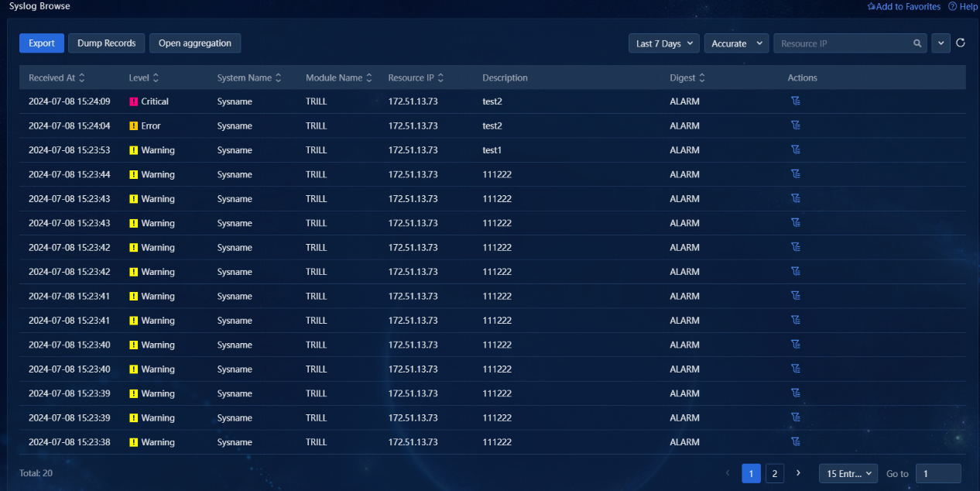Click the Critical level indicator icon

click(x=133, y=101)
